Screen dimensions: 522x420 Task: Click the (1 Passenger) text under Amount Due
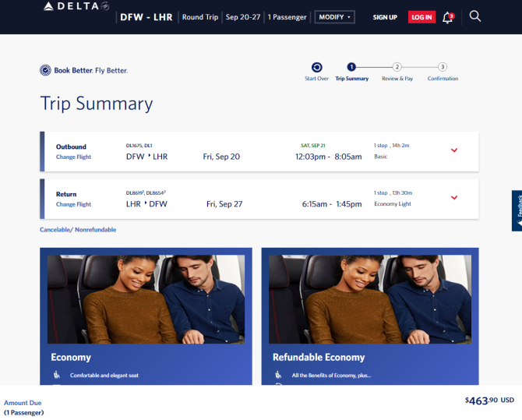(x=23, y=413)
